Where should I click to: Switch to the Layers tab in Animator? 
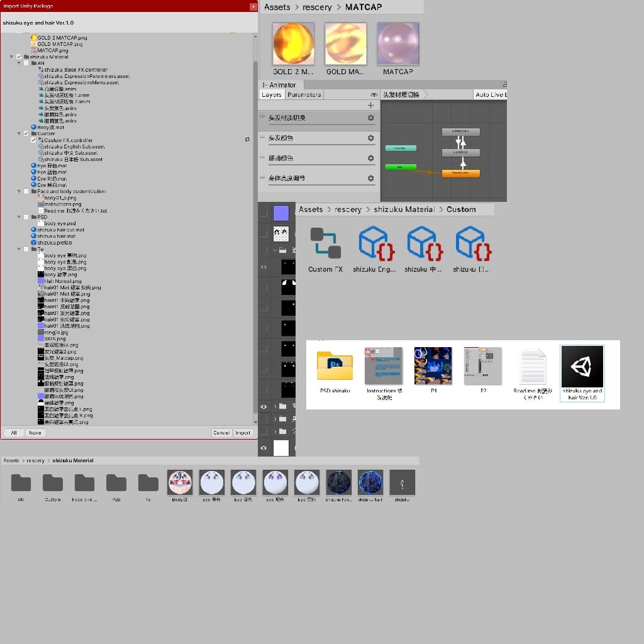(272, 95)
